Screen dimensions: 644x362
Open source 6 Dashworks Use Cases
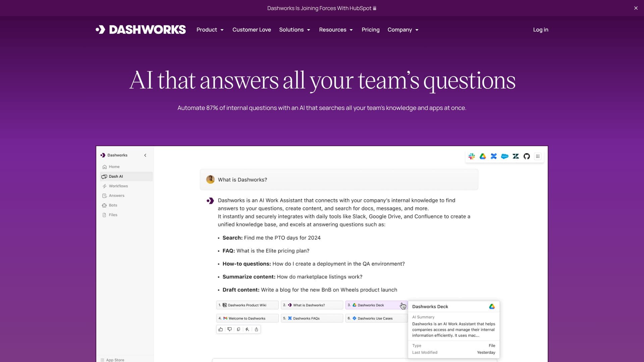(x=376, y=318)
